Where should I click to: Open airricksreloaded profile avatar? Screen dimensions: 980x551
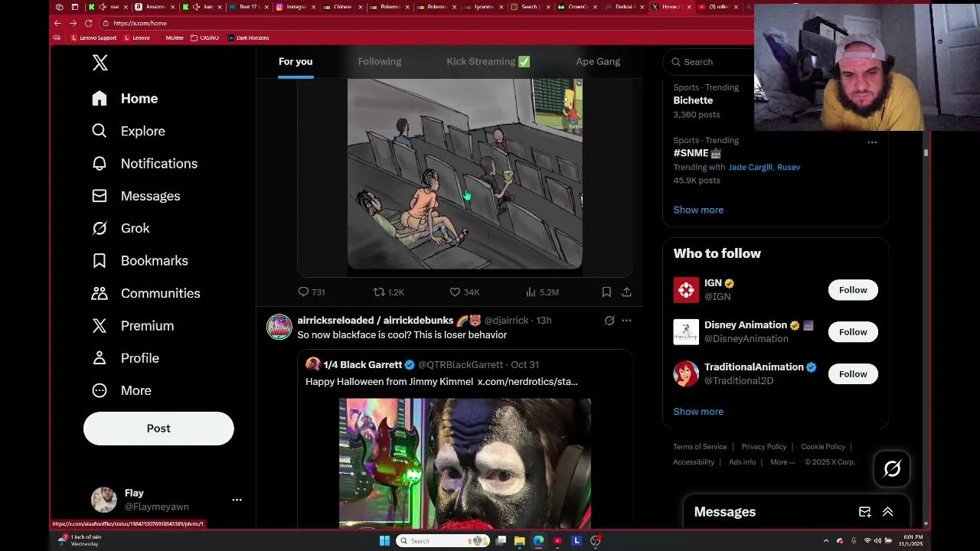[x=279, y=327]
